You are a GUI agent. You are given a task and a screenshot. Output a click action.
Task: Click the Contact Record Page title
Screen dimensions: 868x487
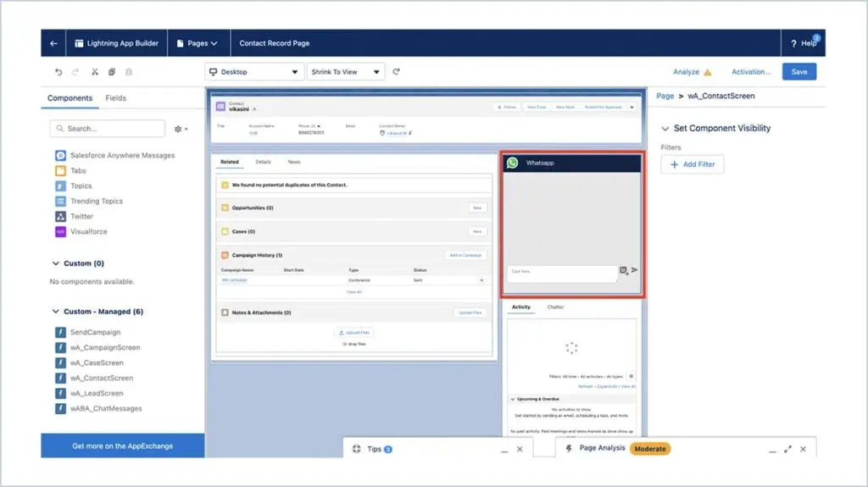coord(274,43)
